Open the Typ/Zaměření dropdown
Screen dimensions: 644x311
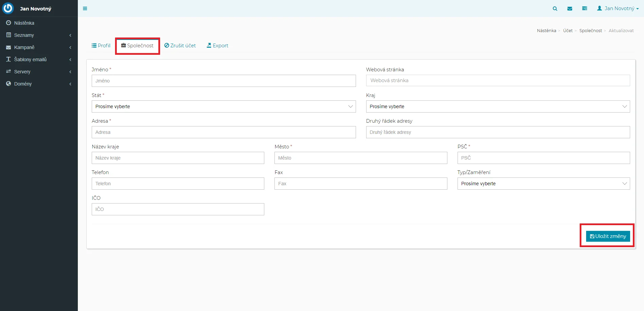pos(543,184)
